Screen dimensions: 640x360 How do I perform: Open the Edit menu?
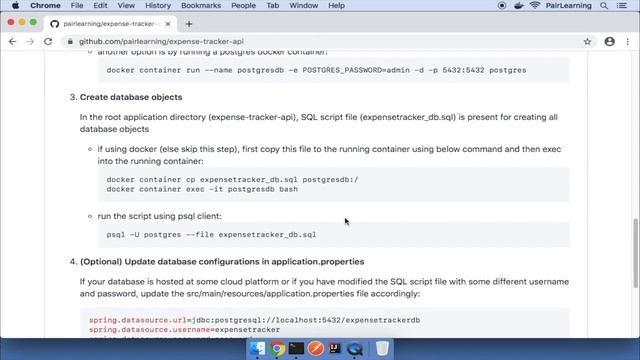coord(100,6)
